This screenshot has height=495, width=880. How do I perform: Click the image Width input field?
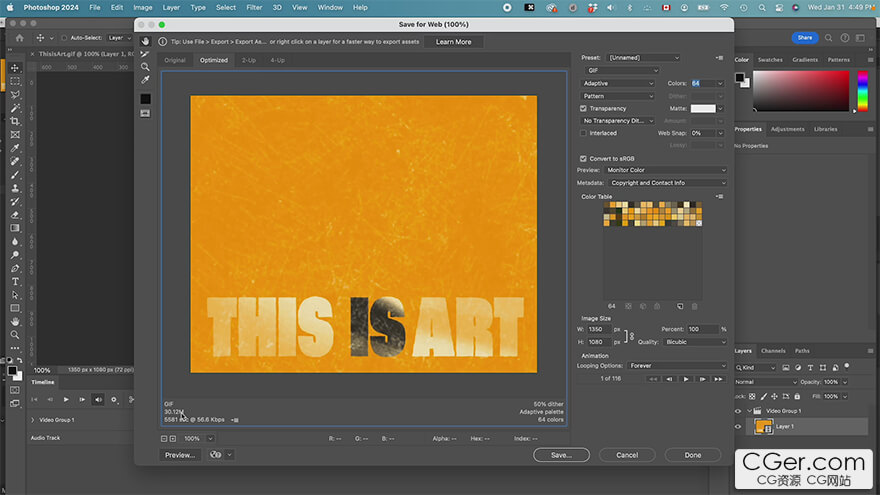pyautogui.click(x=599, y=329)
